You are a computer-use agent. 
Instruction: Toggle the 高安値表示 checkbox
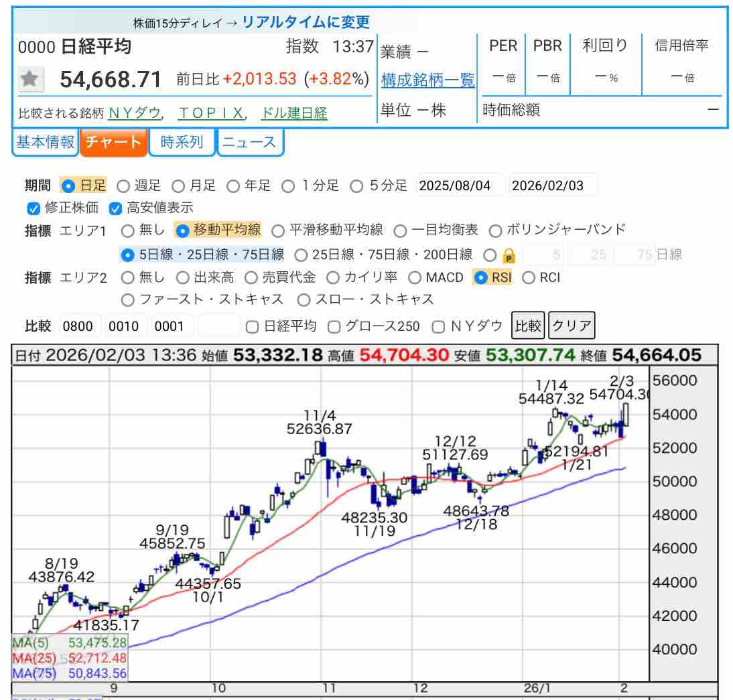coord(115,208)
